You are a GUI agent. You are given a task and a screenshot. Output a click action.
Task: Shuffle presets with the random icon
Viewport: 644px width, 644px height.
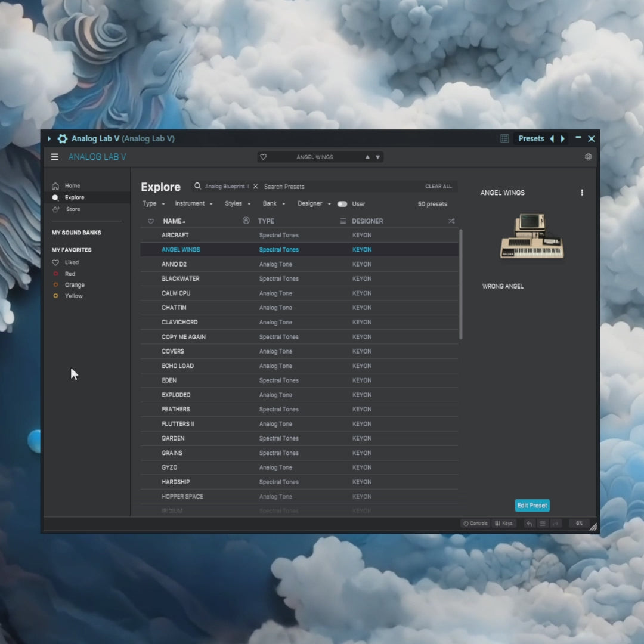[x=451, y=221]
